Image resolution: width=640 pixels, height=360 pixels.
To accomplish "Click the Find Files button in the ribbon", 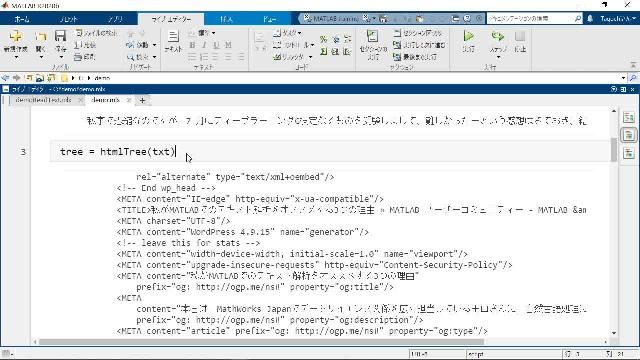I will (x=96, y=33).
